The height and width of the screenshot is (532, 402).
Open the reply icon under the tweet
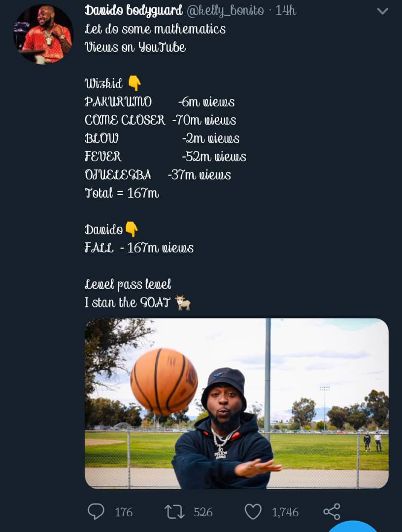(96, 512)
